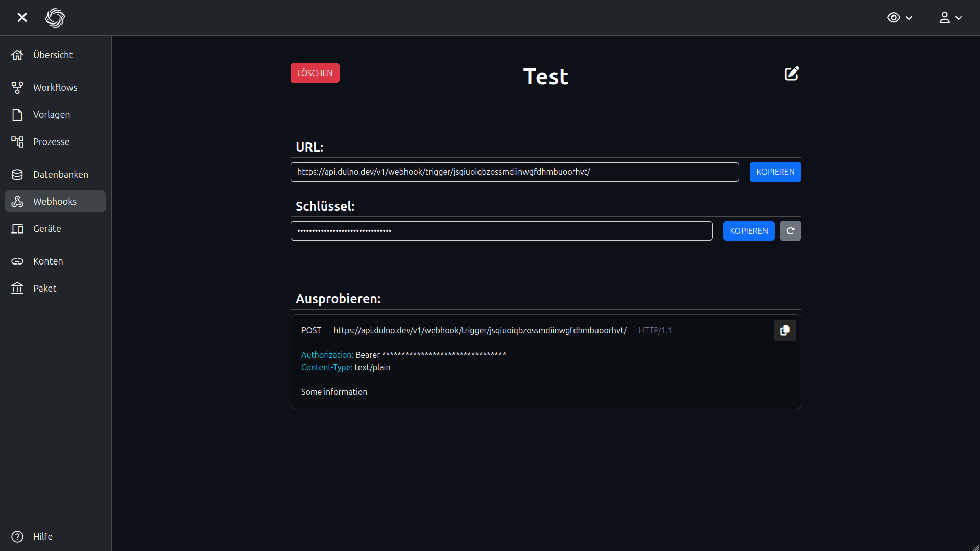Click into the webhook URL field
The image size is (980, 551).
514,172
